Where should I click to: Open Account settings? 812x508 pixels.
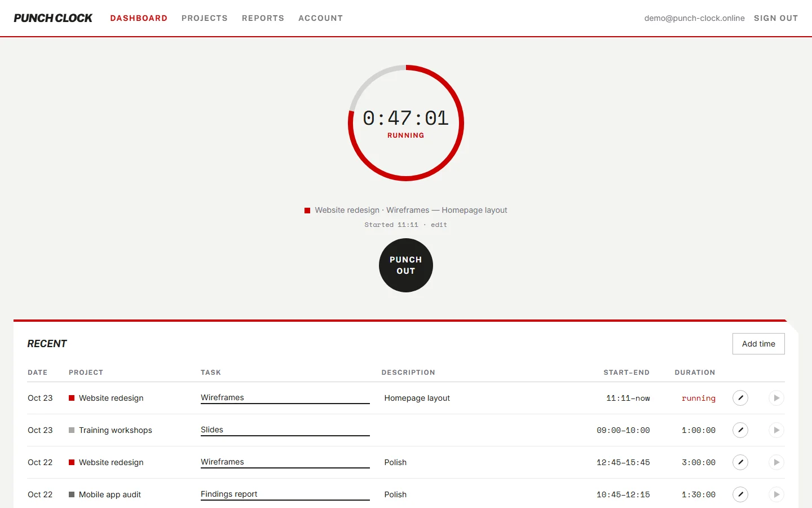[x=320, y=18]
